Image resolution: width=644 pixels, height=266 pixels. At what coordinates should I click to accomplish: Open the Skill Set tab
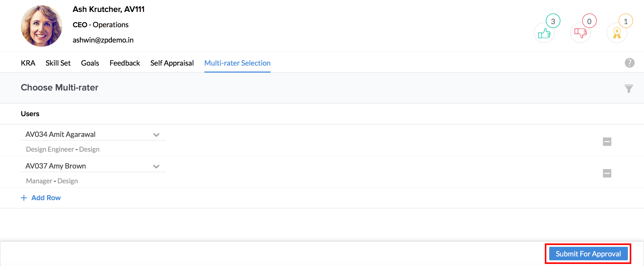(x=58, y=63)
